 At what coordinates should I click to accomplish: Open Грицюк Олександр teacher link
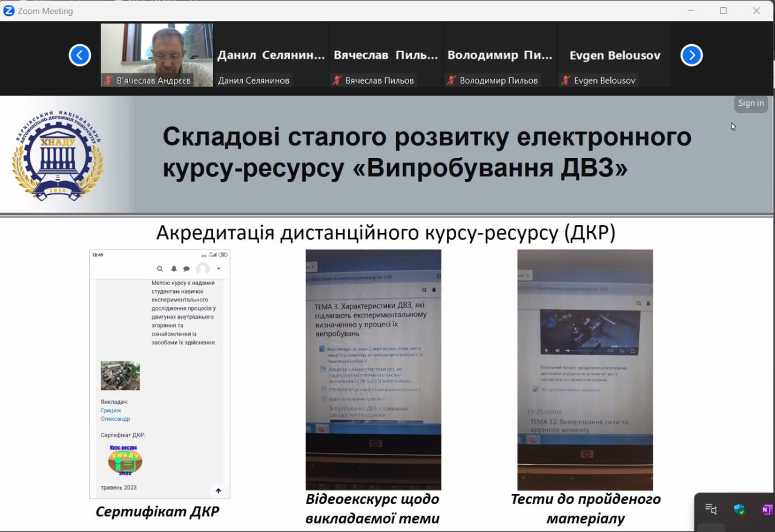point(115,415)
